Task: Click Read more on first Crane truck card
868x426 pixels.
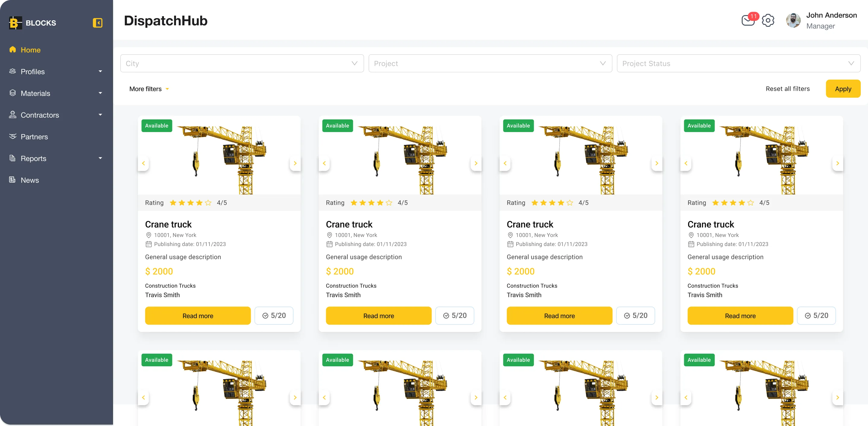Action: tap(198, 315)
